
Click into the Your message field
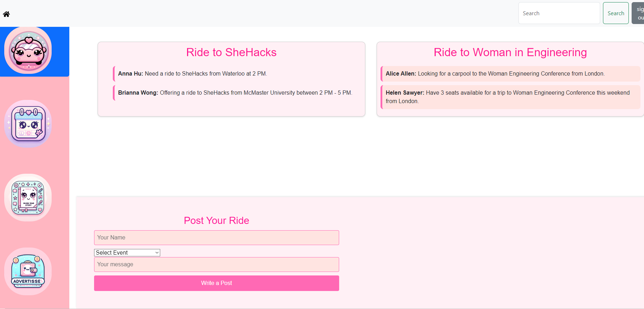point(216,265)
